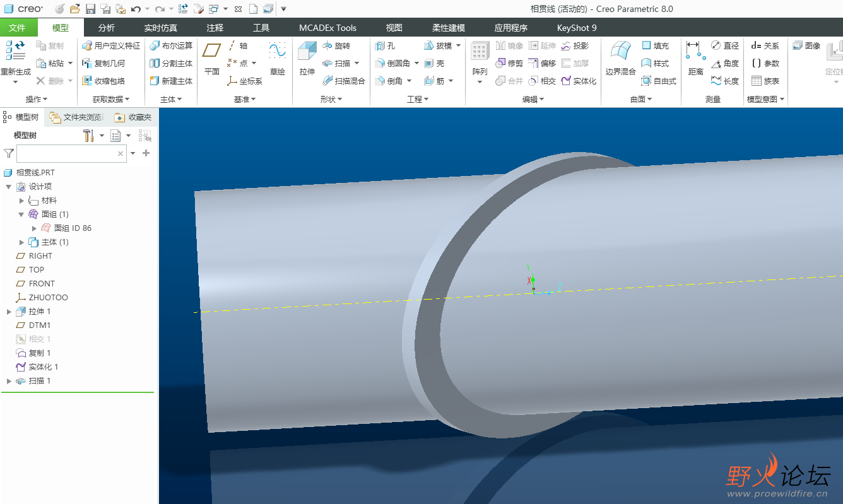843x504 pixels.
Task: Select the ZHUOTOO coordinate system item
Action: (48, 298)
